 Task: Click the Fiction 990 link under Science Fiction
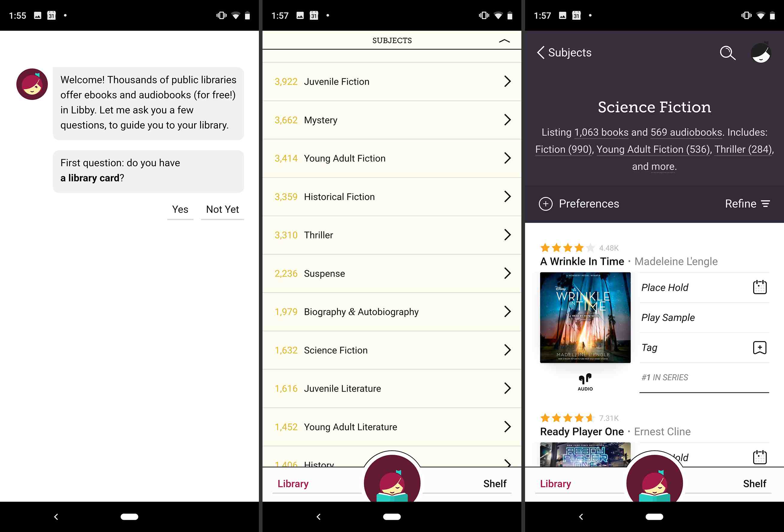[562, 150]
